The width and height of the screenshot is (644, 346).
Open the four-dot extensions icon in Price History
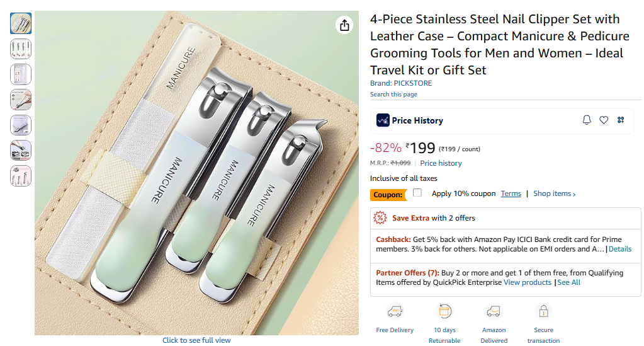pos(621,120)
